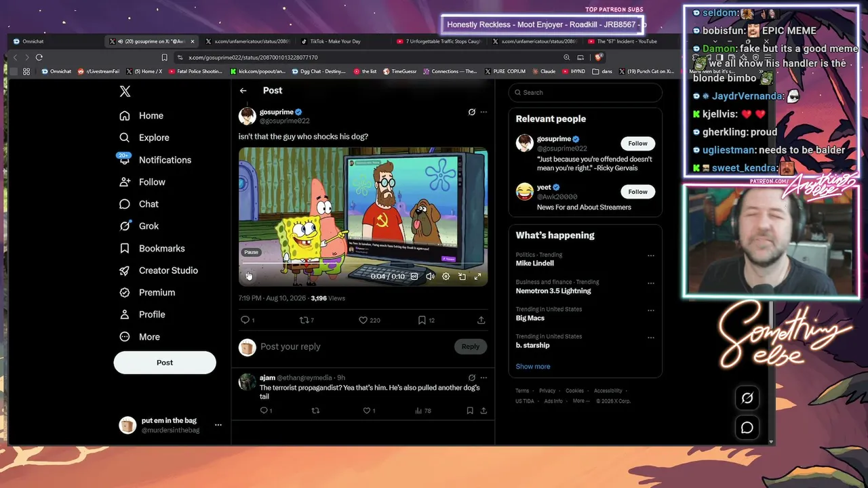
Task: Open Grok icon on ajam's reply
Action: pos(472,378)
